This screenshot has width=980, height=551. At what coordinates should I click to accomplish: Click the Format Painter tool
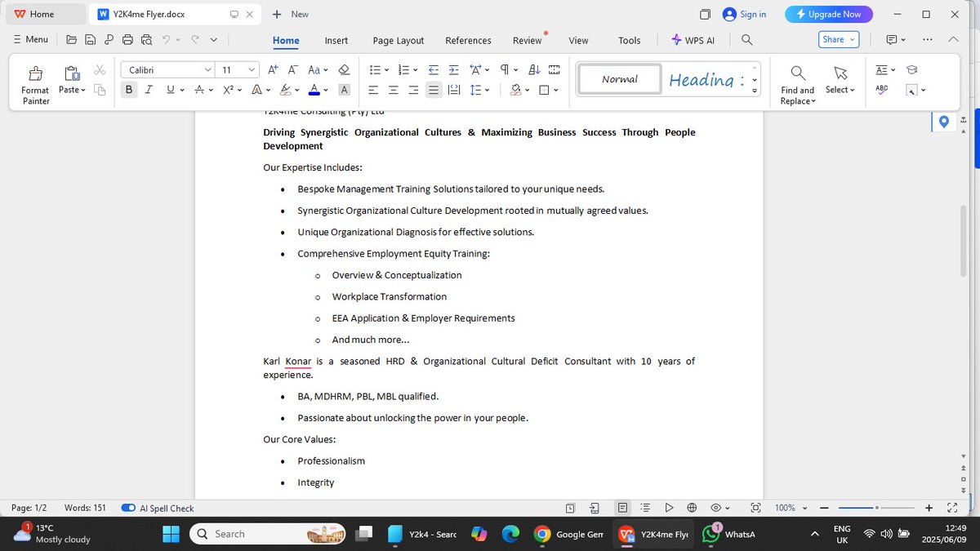pos(35,84)
